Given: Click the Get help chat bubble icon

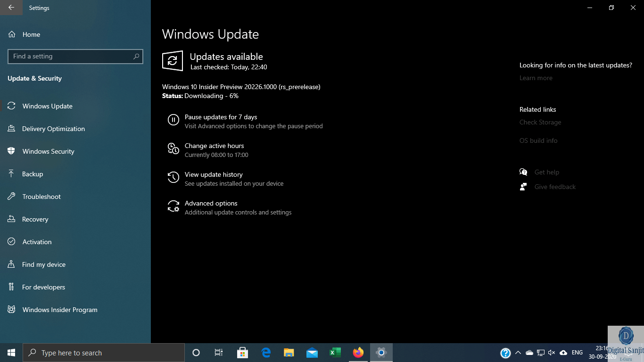Looking at the screenshot, I should pos(523,172).
